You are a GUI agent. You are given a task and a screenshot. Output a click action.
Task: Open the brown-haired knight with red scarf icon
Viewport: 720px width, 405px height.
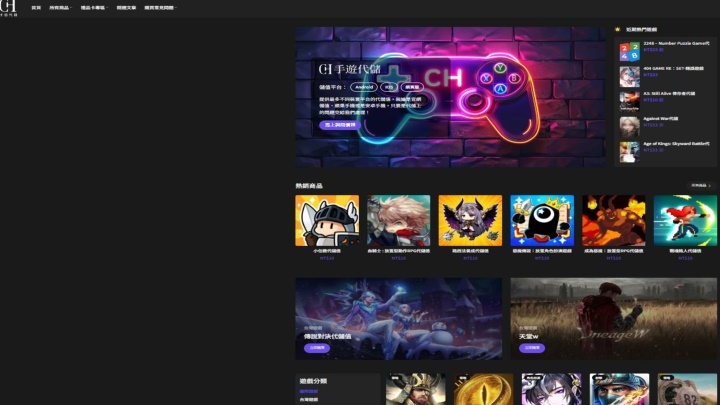pos(399,220)
